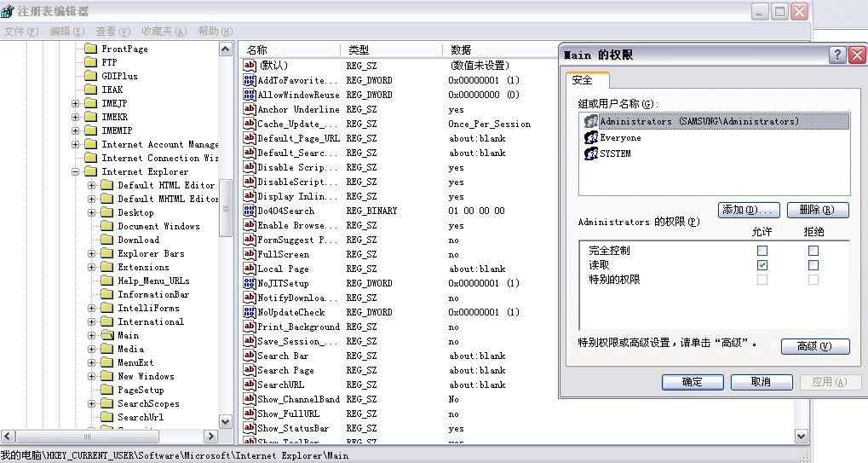Select the Download folder icon
Viewport: 868px width, 463px height.
106,240
